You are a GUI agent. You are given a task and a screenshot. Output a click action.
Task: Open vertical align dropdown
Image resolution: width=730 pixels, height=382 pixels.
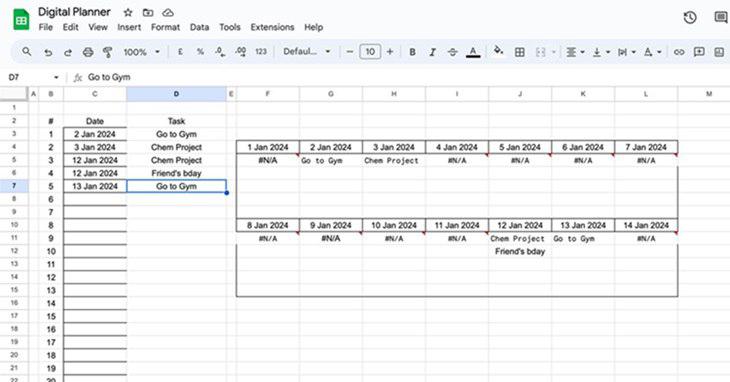tap(601, 52)
